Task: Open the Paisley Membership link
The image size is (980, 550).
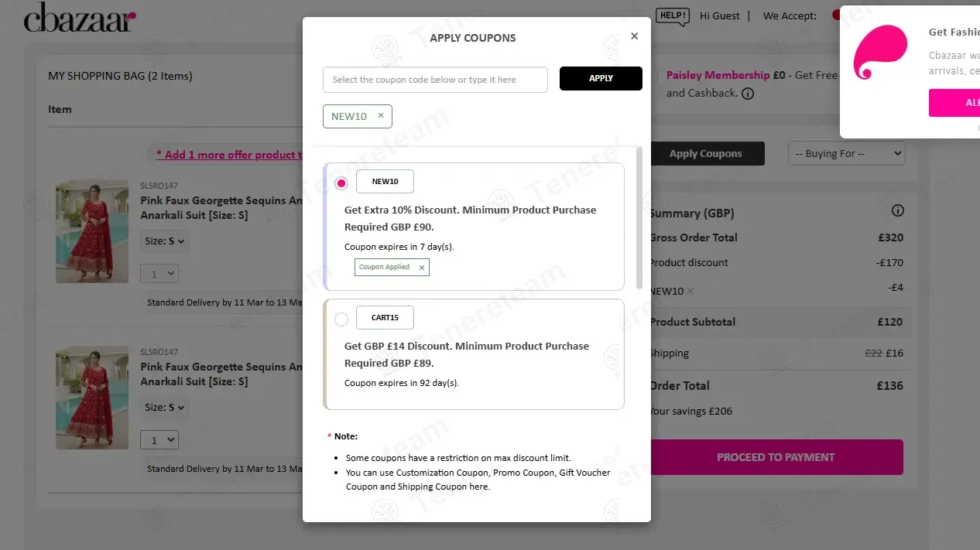Action: [x=718, y=75]
